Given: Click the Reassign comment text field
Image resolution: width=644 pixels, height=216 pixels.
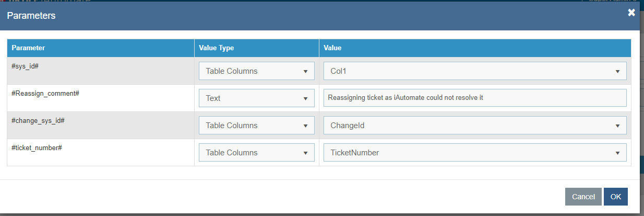Looking at the screenshot, I should (x=474, y=98).
